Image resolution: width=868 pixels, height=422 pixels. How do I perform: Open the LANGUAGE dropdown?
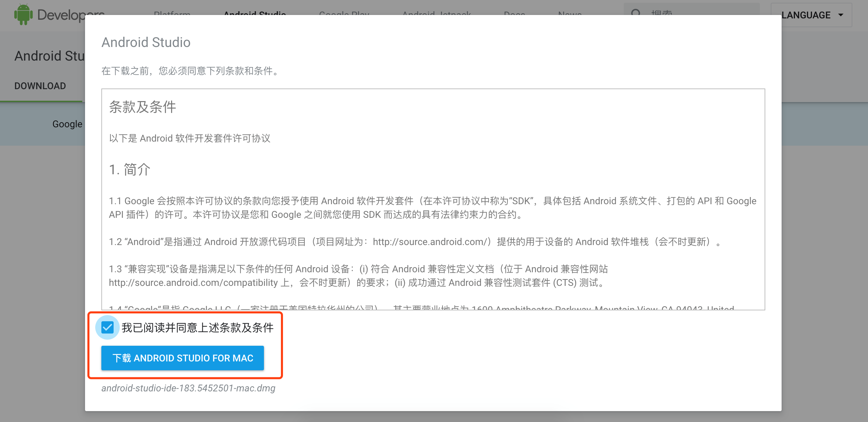click(811, 15)
